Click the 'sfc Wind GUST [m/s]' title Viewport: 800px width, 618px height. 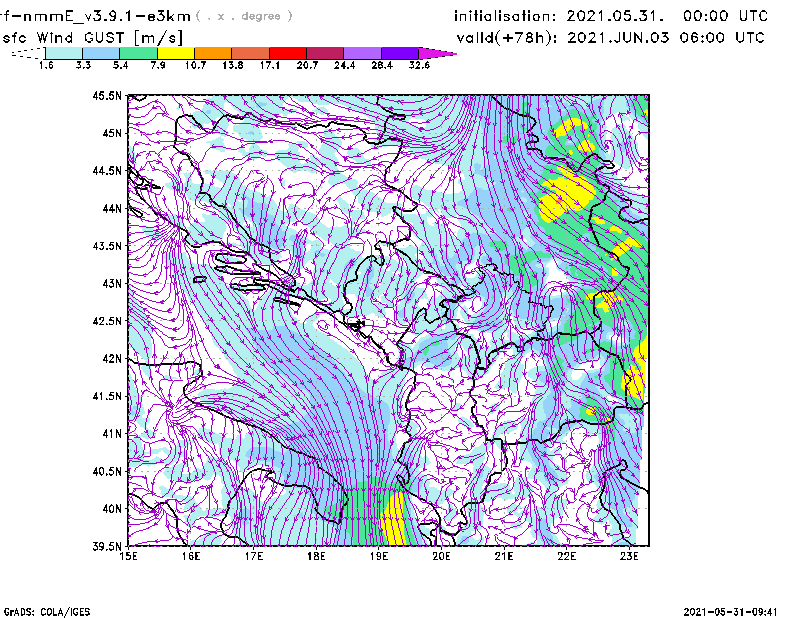click(x=93, y=38)
